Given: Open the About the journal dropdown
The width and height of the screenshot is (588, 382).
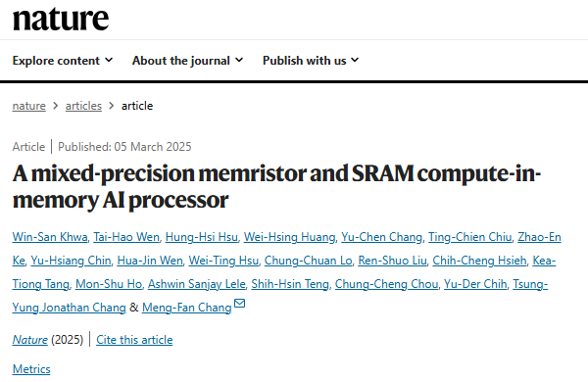Looking at the screenshot, I should 187,61.
